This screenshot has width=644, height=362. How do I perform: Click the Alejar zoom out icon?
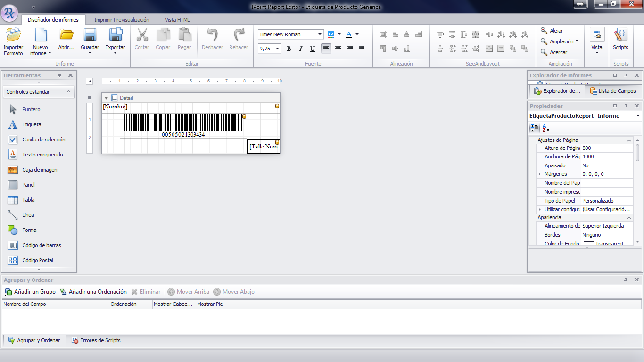click(545, 31)
